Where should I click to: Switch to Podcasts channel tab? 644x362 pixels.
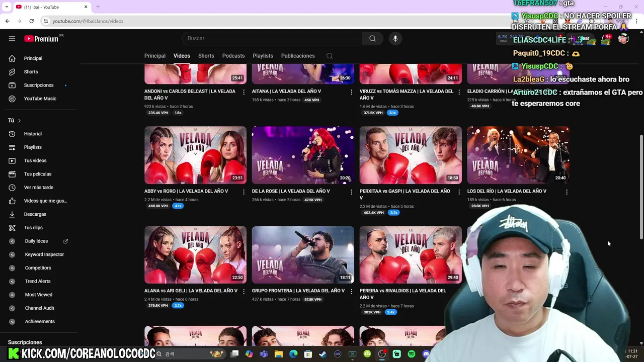(x=233, y=56)
